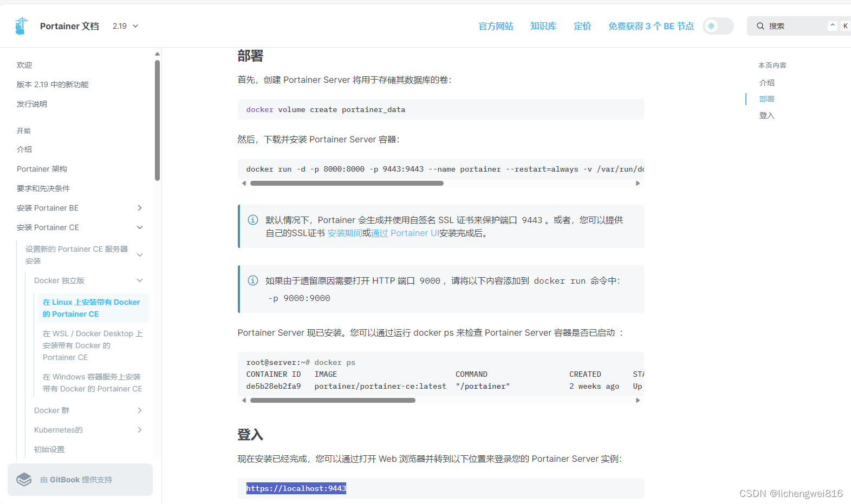Click the docker run scrollbar left arrow
Screen dimensions: 851x504
(244, 183)
